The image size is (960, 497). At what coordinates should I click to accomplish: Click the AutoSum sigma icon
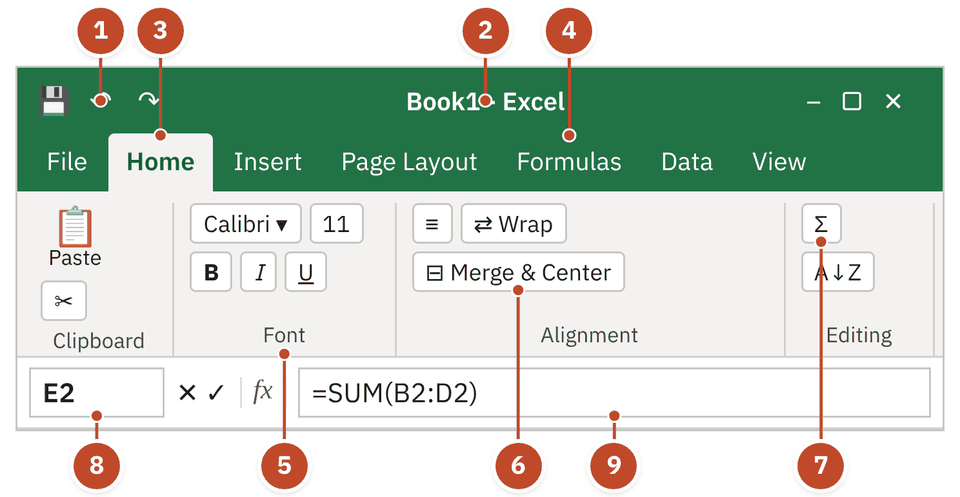[x=821, y=224]
